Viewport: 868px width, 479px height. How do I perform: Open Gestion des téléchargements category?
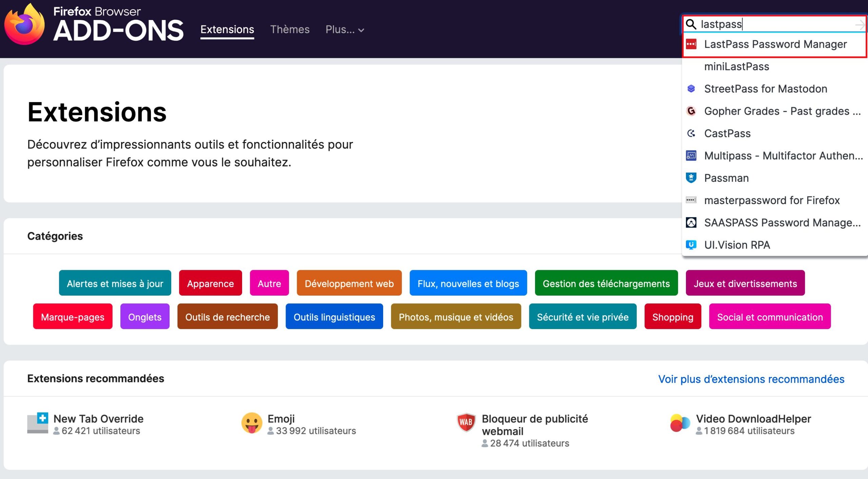(x=606, y=283)
